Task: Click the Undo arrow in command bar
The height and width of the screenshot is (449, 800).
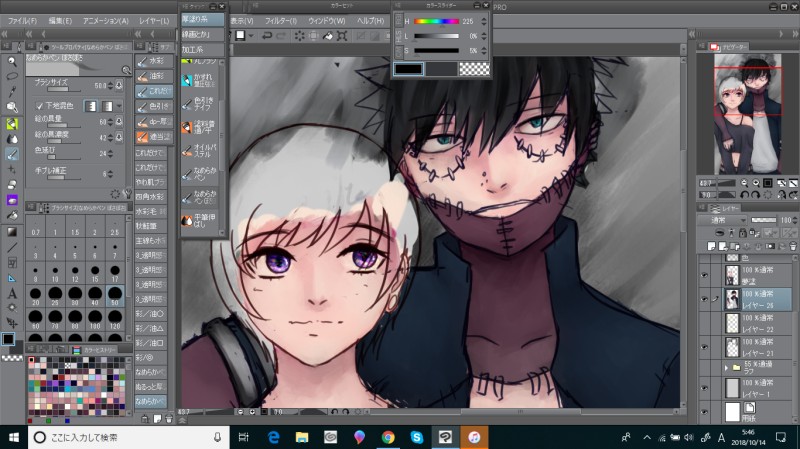Action: click(x=267, y=36)
